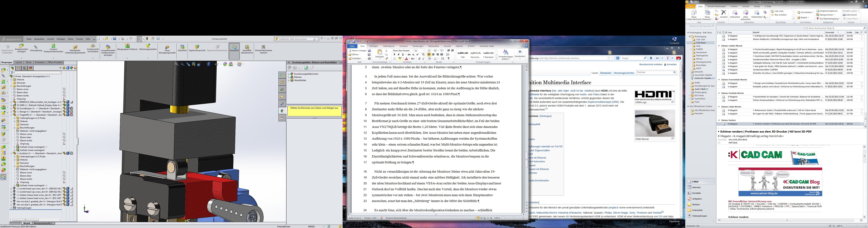Image resolution: width=868 pixels, height=228 pixels.
Task: Click Intelligente Verbindungselemente tool
Action: click(x=75, y=50)
